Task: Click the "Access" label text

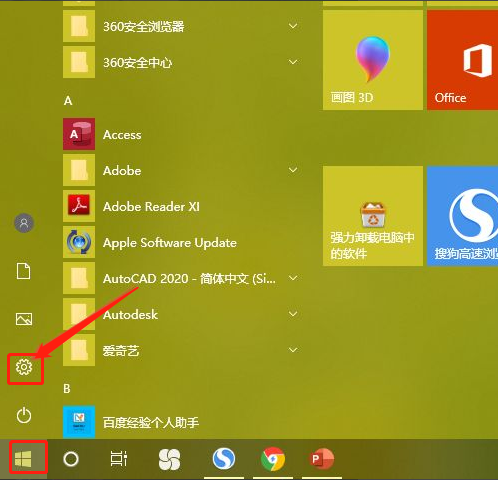Action: coord(122,135)
